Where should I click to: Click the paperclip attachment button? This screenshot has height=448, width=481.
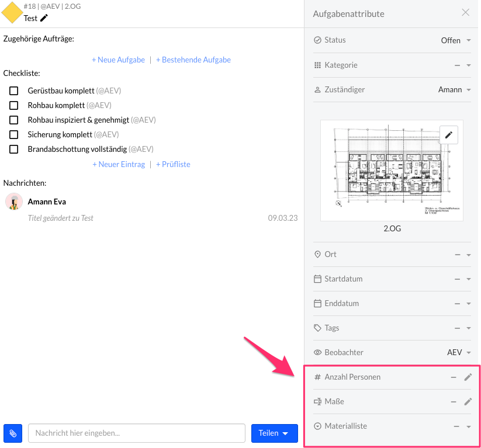point(13,433)
